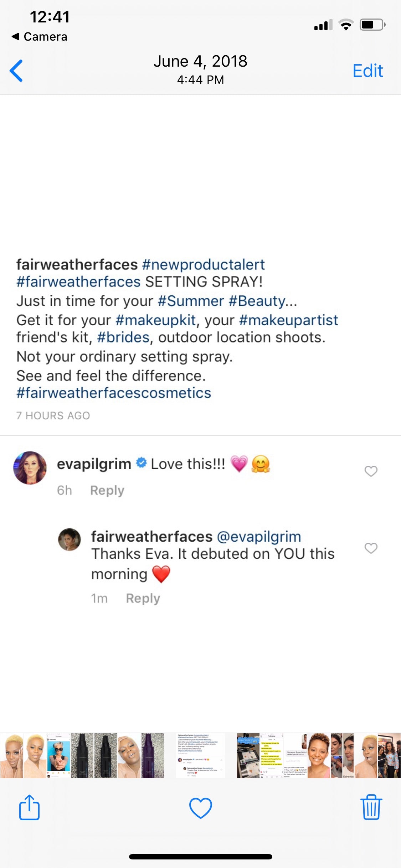Delete photo using the trash icon
The height and width of the screenshot is (868, 401).
point(371,807)
